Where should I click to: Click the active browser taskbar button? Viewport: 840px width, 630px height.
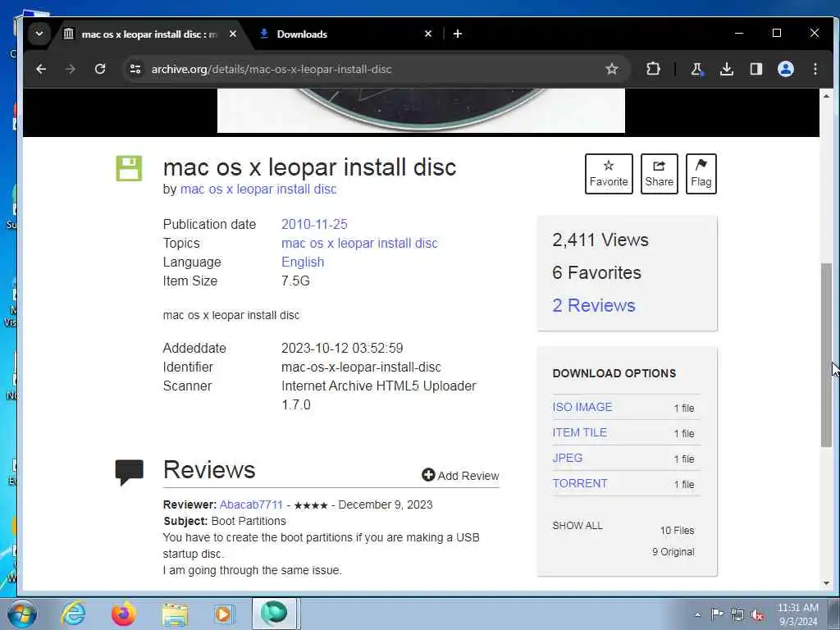tap(275, 614)
